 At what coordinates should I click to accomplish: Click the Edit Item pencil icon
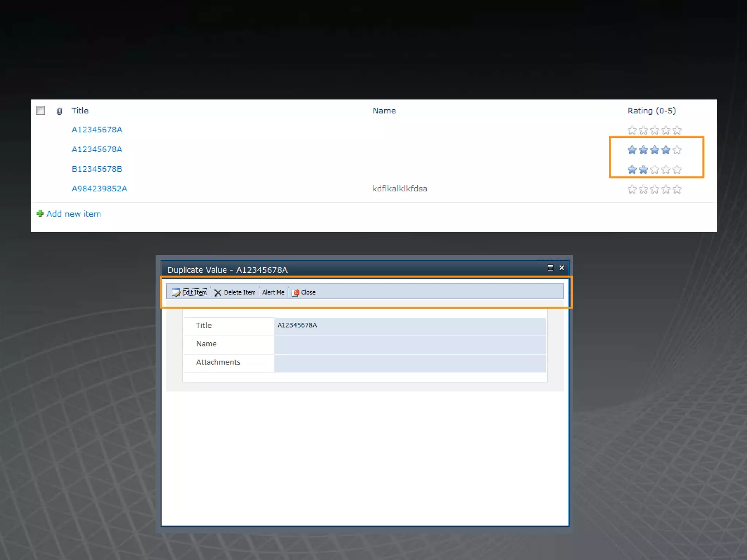(x=176, y=292)
